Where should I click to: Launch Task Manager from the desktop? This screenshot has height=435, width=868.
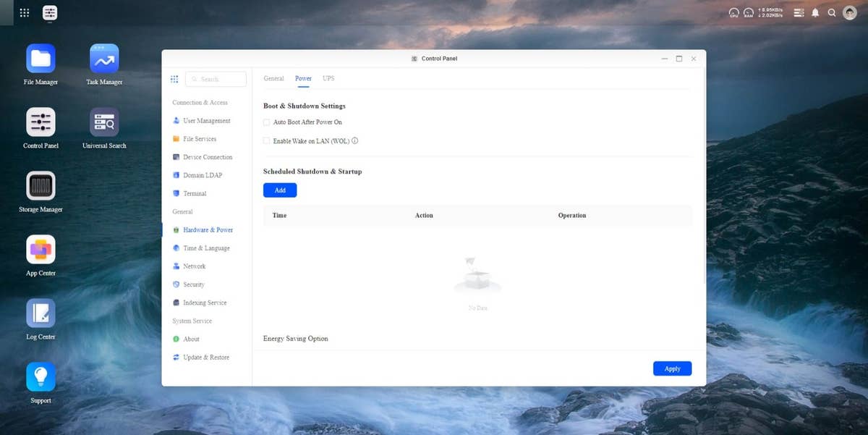(x=104, y=59)
